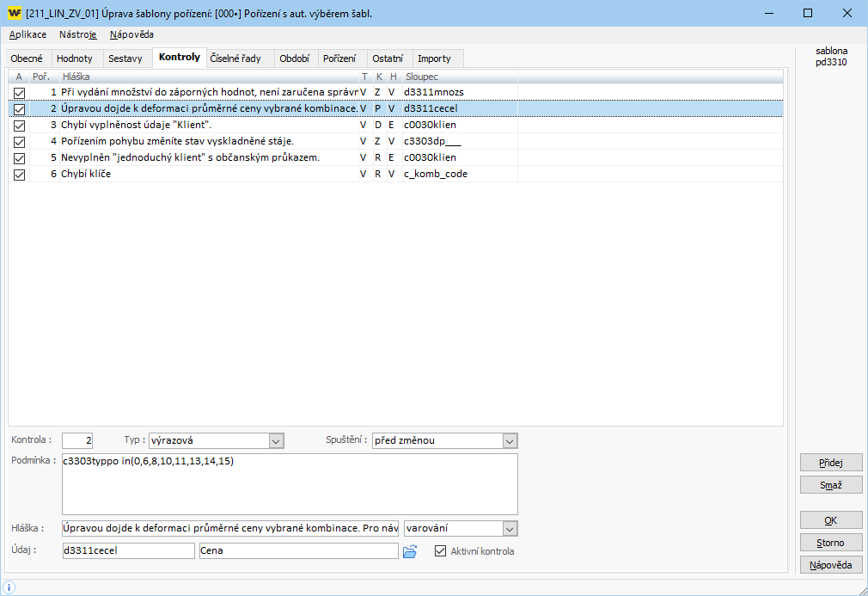Viewport: 868px width, 596px height.
Task: Cancel with the Storno button
Action: 830,543
